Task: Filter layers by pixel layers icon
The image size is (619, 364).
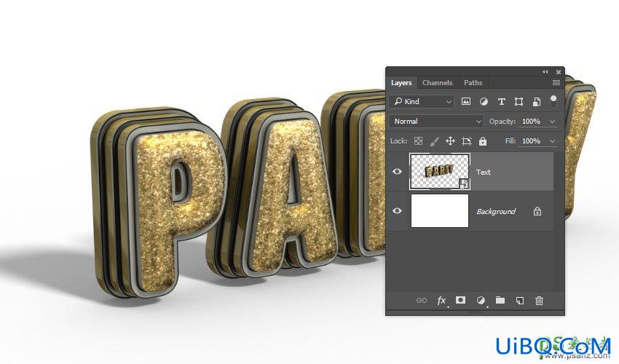Action: (466, 101)
